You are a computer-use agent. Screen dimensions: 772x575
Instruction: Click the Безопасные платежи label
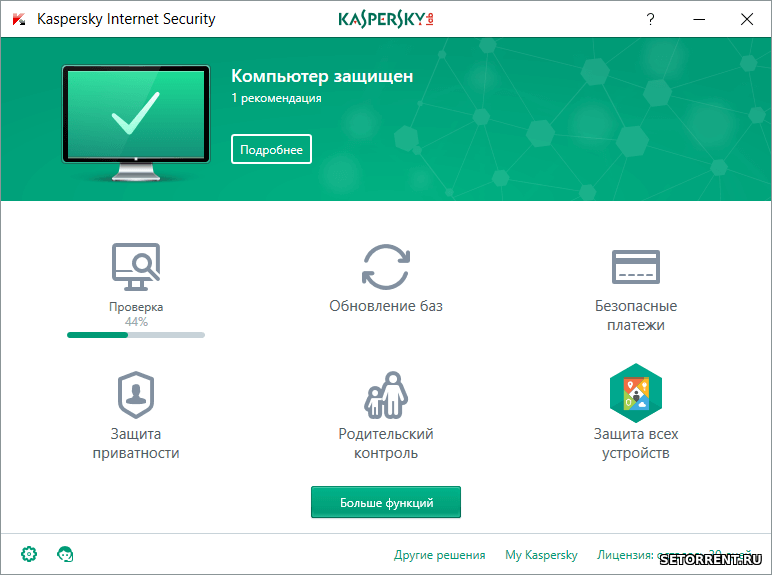636,315
